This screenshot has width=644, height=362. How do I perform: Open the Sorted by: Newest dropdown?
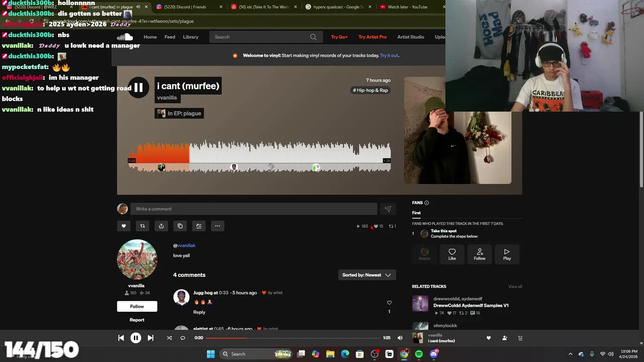click(x=367, y=275)
